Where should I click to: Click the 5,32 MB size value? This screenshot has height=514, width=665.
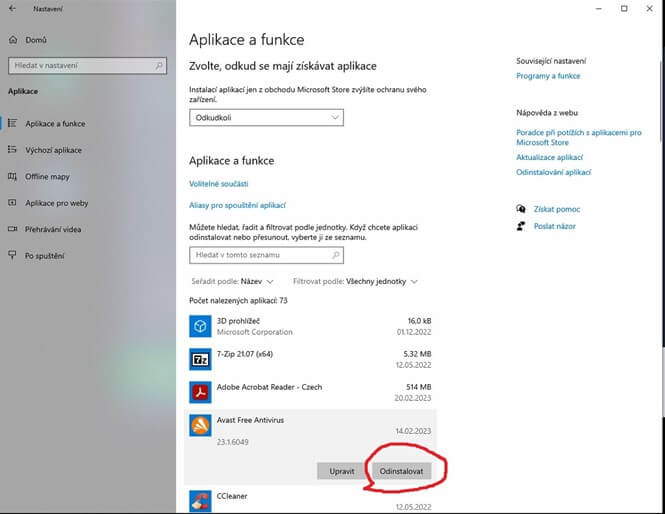click(x=417, y=354)
